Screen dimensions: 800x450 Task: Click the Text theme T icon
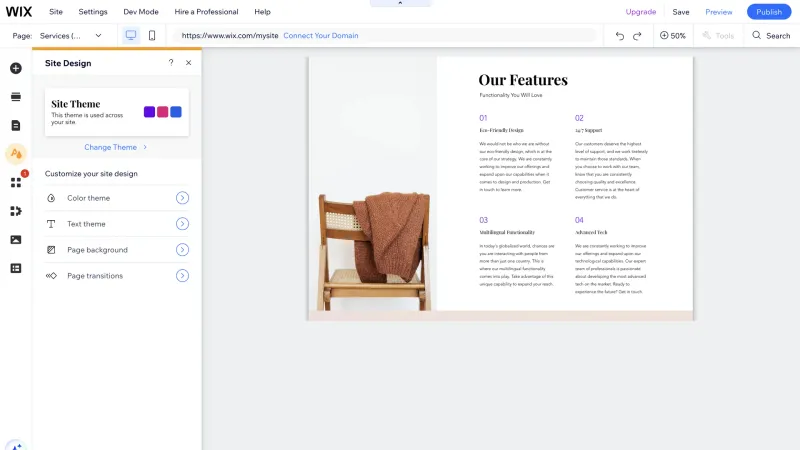click(x=51, y=224)
